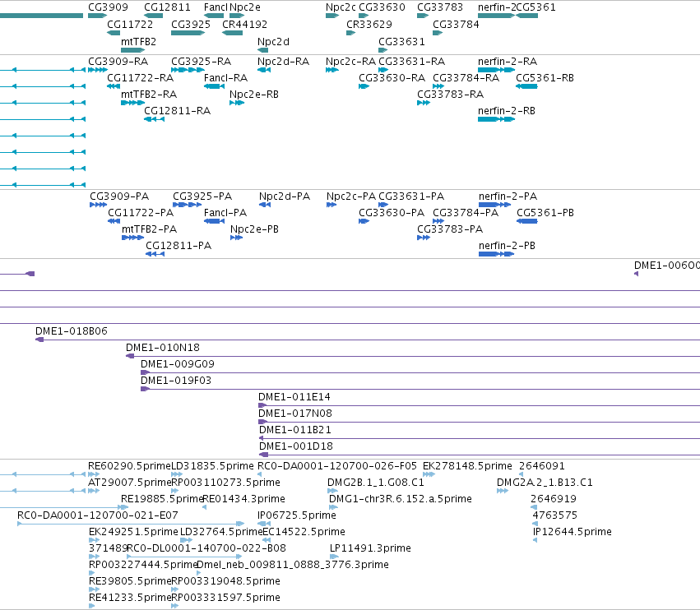The image size is (700, 610).
Task: Select the Fancl-PA protein feature
Action: point(215,221)
